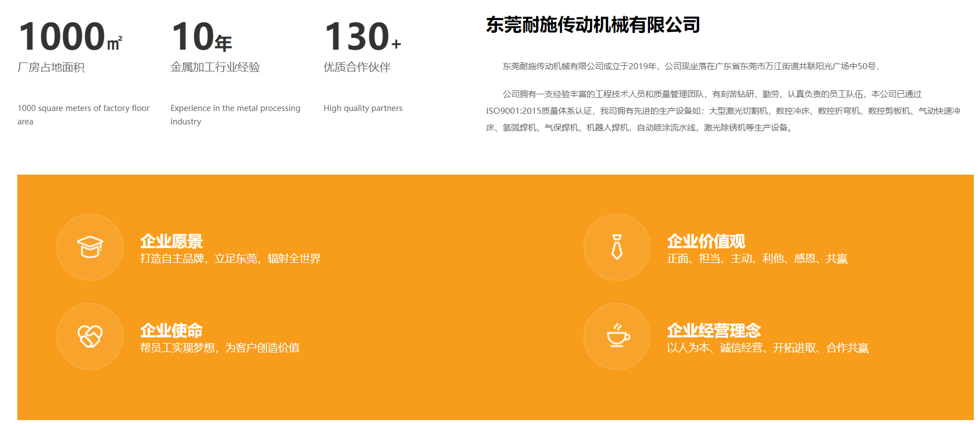The width and height of the screenshot is (980, 424).
Task: Click the 1000㎡ statistic number
Action: coord(70,37)
